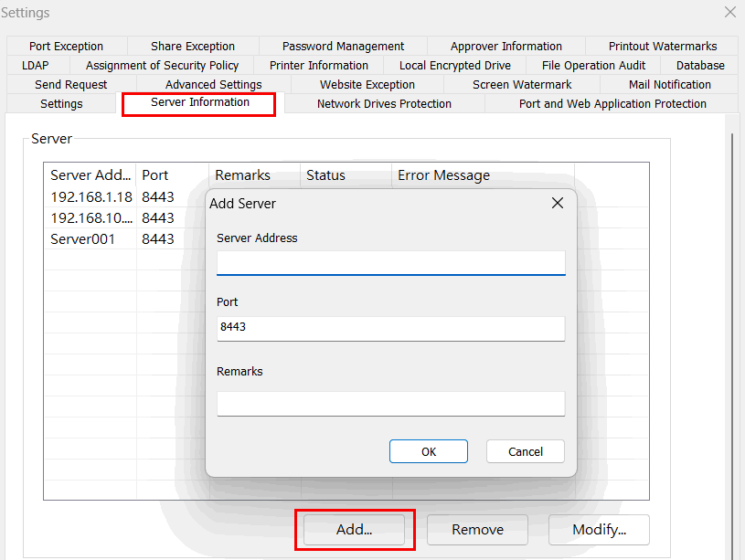Select the Printout Watermarks tab
745x560 pixels.
tap(663, 46)
